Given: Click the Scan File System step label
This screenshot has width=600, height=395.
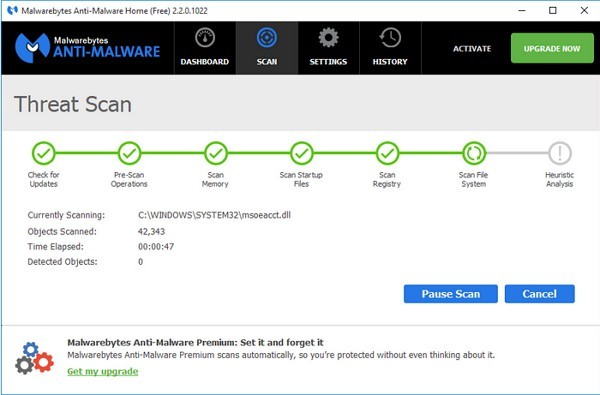Looking at the screenshot, I should pyautogui.click(x=473, y=179).
